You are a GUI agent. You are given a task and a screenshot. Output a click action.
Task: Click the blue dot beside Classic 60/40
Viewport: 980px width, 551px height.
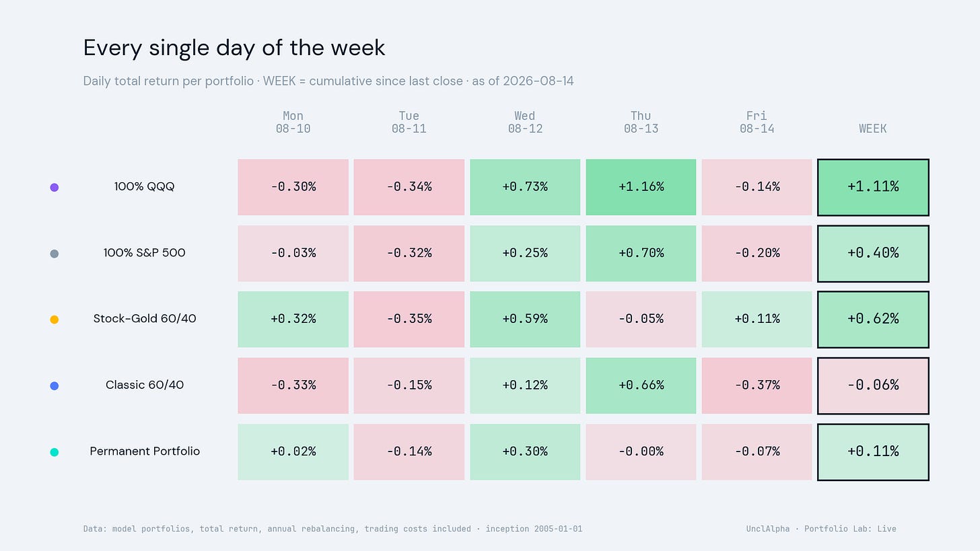pyautogui.click(x=55, y=385)
